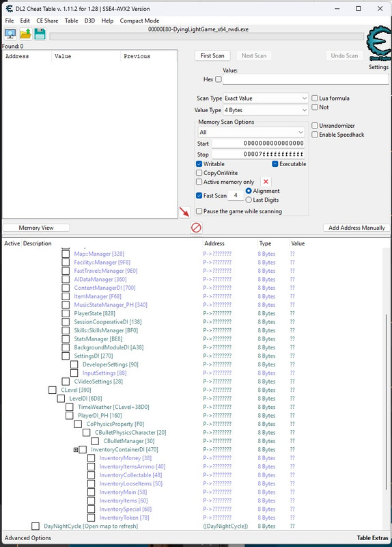This screenshot has height=547, width=392.
Task: Enable Active memory only checkbox
Action: click(x=199, y=182)
